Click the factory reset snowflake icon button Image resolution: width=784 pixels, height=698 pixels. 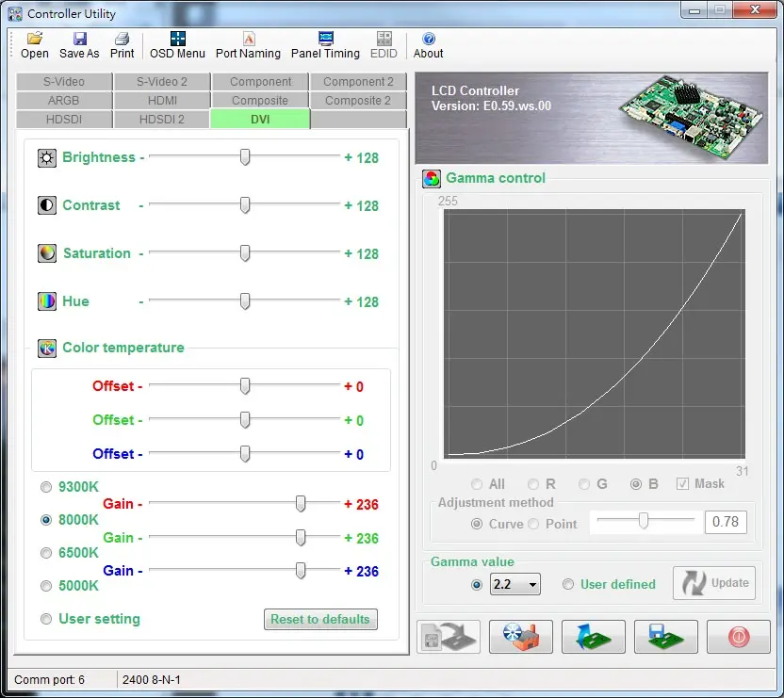click(521, 637)
